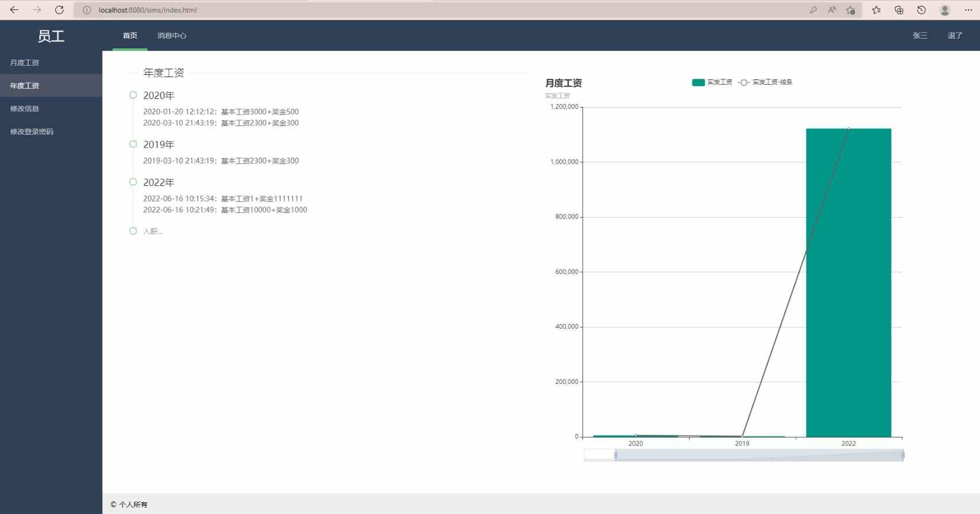Open the browser collections icon
Screen dimensions: 980x514
point(899,10)
